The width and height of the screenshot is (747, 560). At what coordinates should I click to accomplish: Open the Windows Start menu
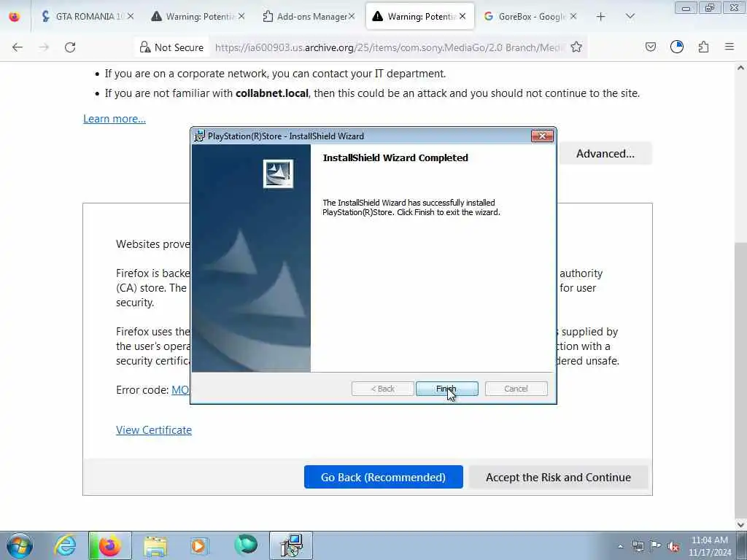20,545
